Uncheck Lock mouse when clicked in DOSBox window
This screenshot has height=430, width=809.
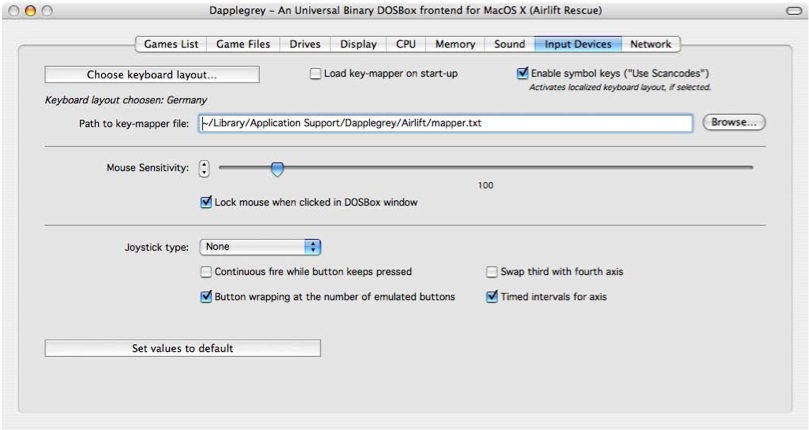pyautogui.click(x=206, y=202)
